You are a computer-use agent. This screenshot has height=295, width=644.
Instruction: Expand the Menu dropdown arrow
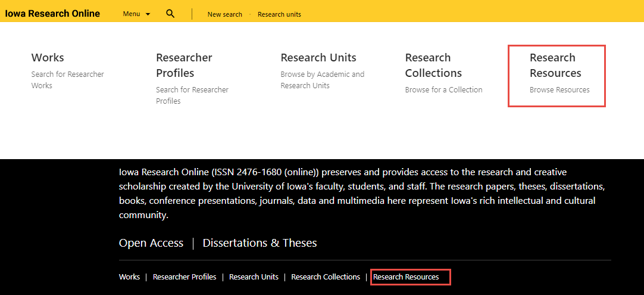point(148,14)
